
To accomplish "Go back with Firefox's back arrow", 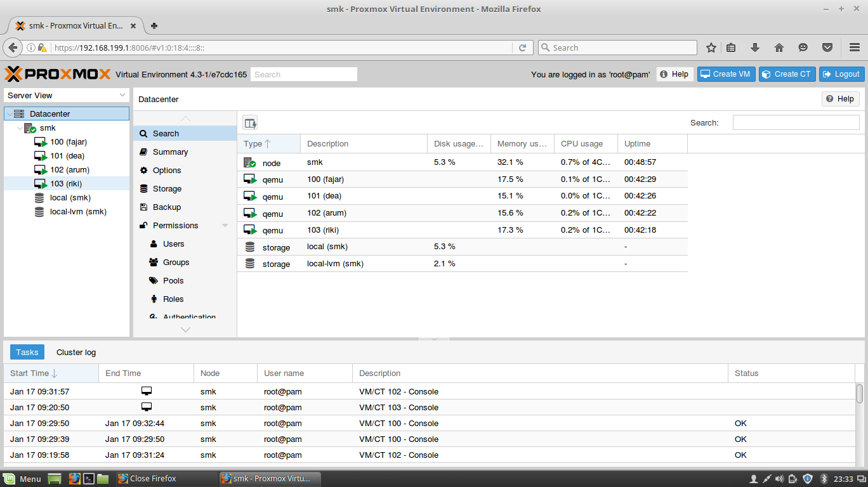I will pos(13,48).
